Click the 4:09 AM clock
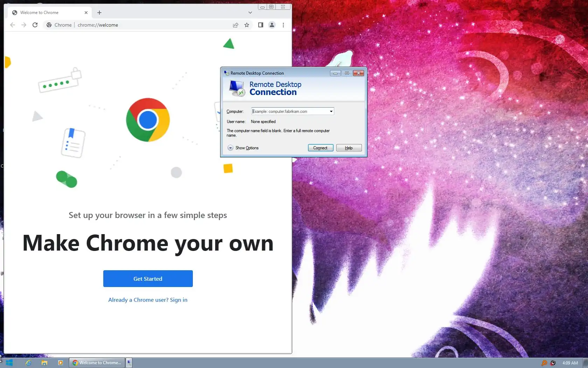 pyautogui.click(x=570, y=363)
